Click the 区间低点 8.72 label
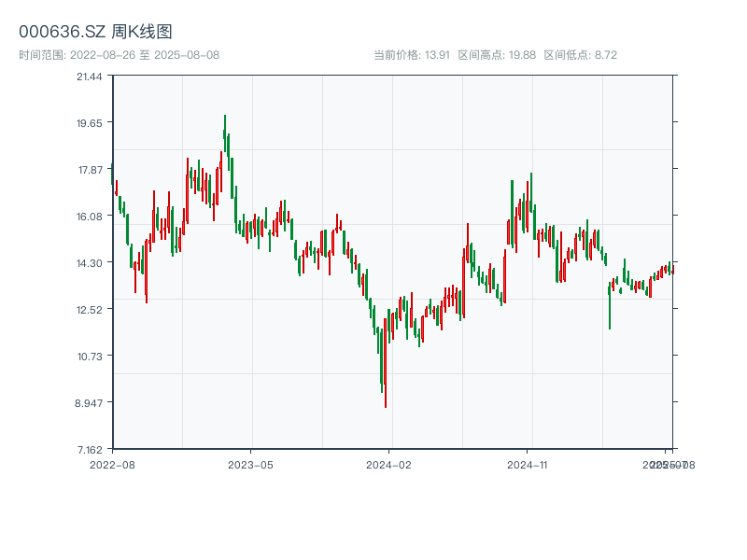 coord(580,55)
